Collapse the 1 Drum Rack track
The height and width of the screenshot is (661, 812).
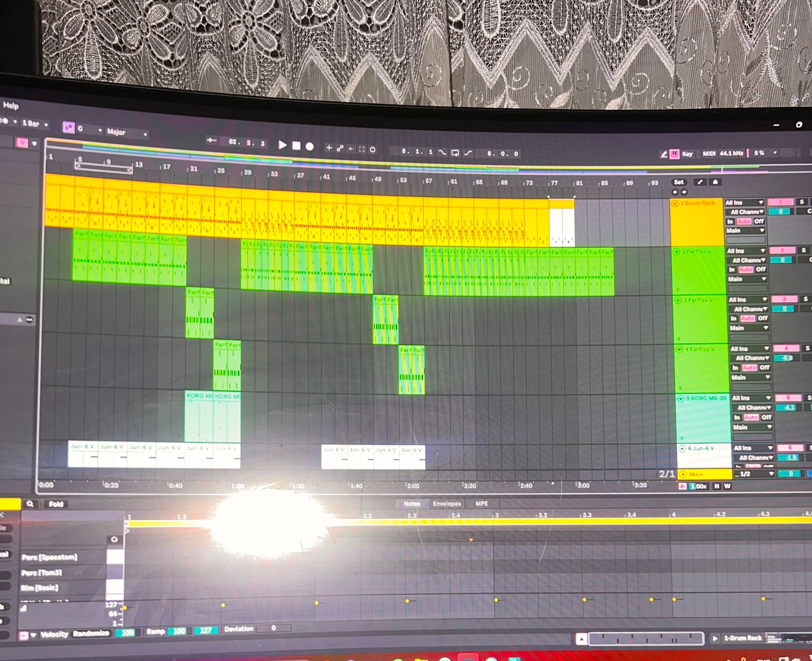click(x=675, y=204)
